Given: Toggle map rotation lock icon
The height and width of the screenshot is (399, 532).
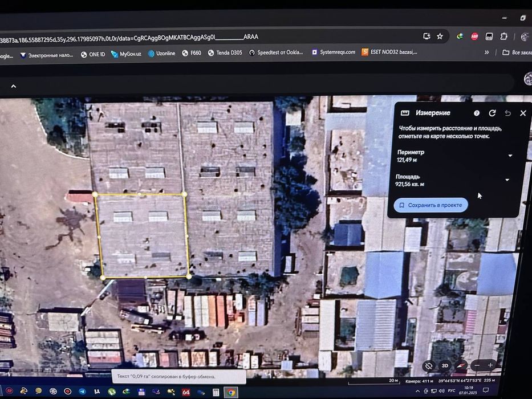Looking at the screenshot, I should tap(429, 366).
